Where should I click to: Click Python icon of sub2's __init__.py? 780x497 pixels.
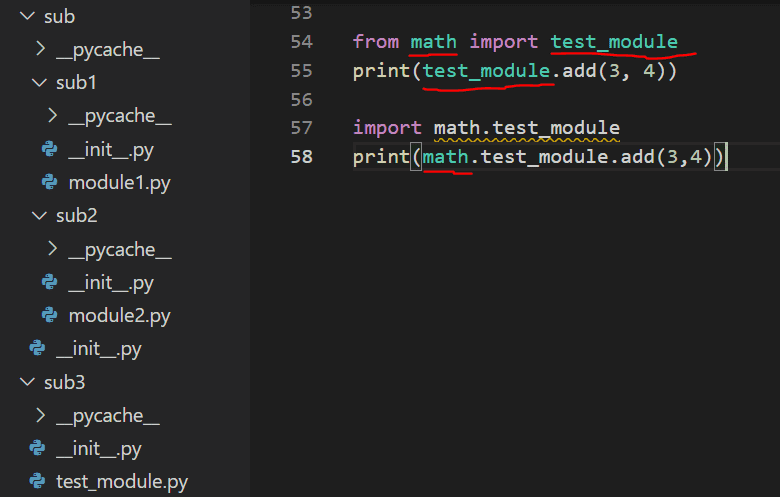pos(48,283)
